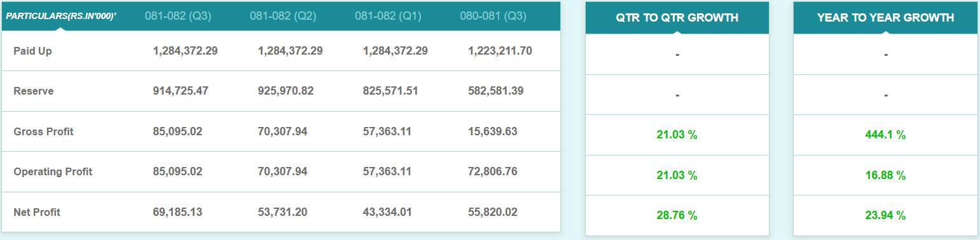Select the 081-082 (Q1) column header
This screenshot has width=980, height=240.
[388, 16]
